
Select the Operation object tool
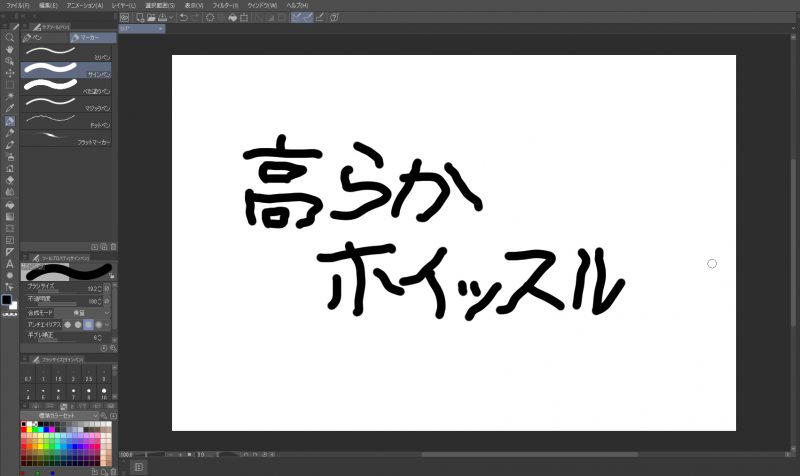pos(9,61)
